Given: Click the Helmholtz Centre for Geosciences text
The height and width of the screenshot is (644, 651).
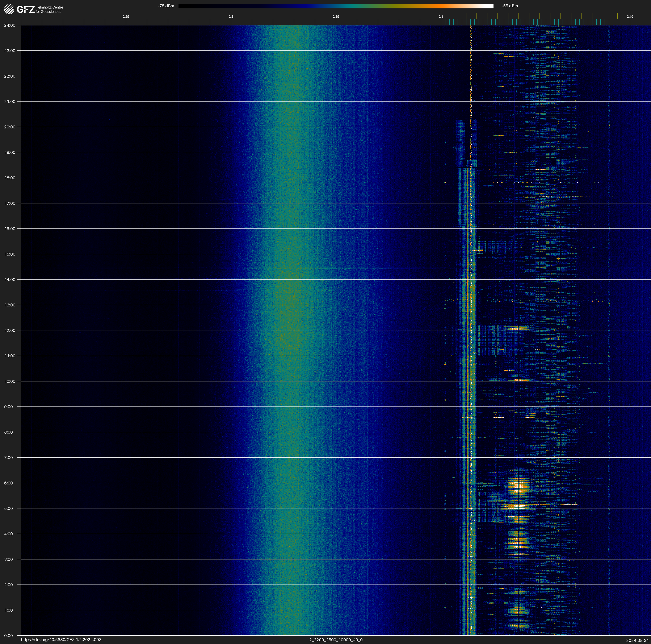Looking at the screenshot, I should (49, 9).
